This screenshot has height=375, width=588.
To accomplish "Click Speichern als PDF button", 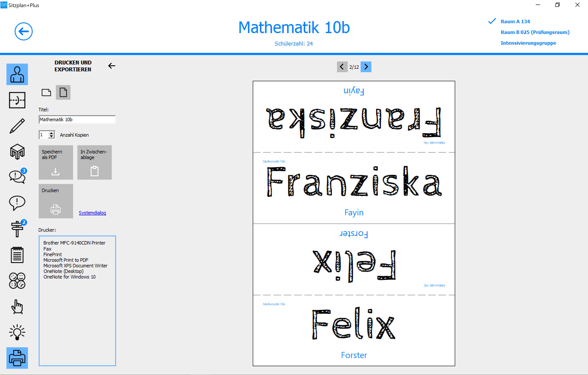I will 56,162.
